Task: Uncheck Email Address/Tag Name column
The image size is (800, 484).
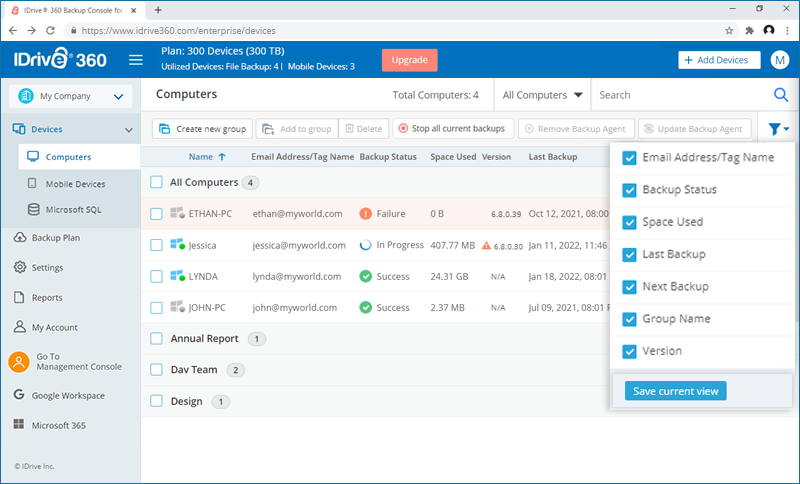Action: pos(630,158)
